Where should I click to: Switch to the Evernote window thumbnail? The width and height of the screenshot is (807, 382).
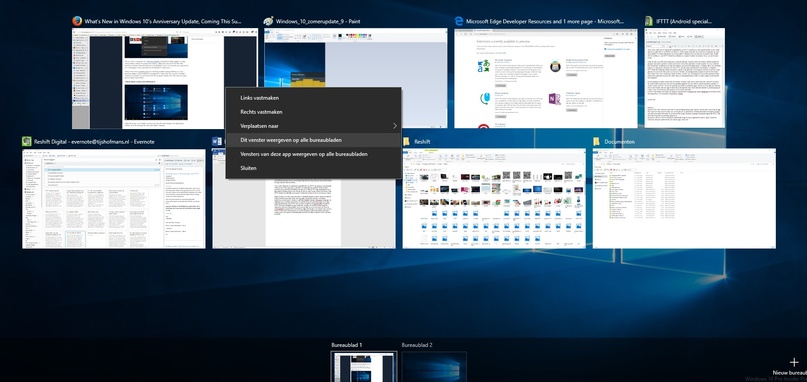tap(114, 199)
